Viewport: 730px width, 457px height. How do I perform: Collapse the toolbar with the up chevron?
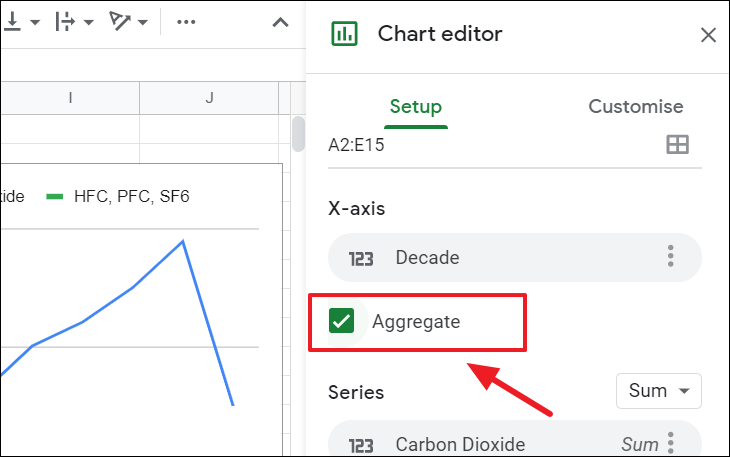281,22
